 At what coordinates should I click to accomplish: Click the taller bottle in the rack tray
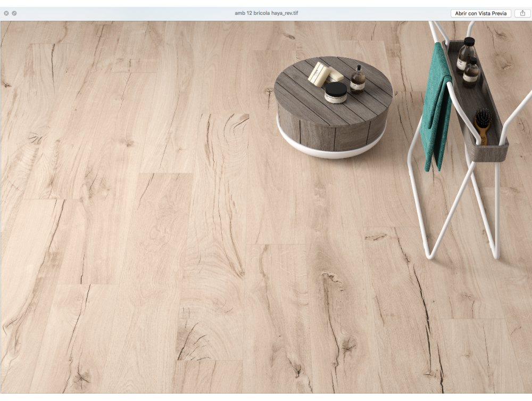pyautogui.click(x=467, y=53)
